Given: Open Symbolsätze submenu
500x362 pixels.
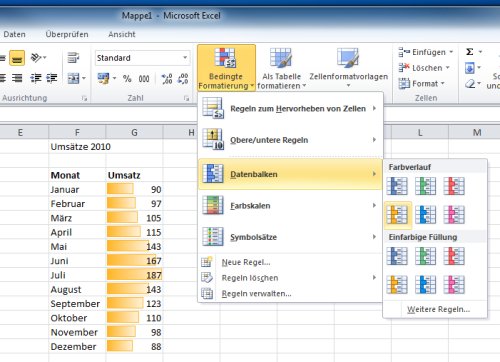Looking at the screenshot, I should pos(290,237).
